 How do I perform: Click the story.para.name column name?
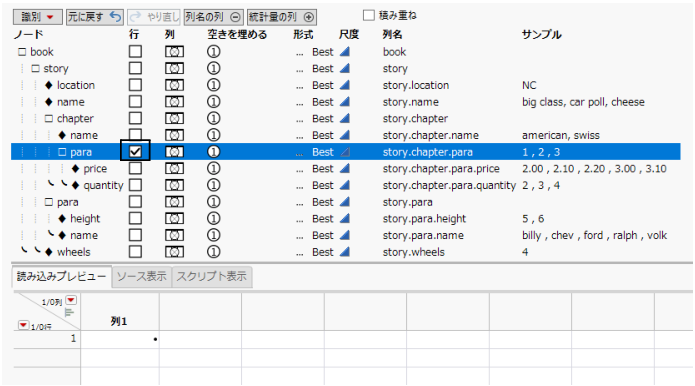tap(423, 235)
